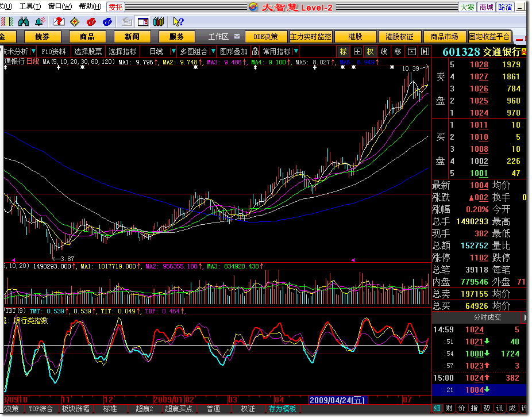Viewport: 532px width, 418px height.
Task: Click the 图形叠加 button
Action: click(234, 52)
